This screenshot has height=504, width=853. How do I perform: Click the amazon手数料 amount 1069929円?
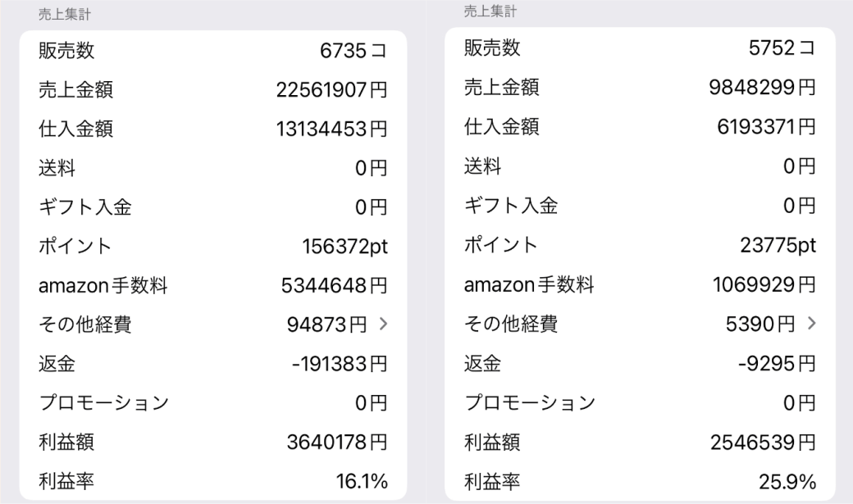(764, 284)
